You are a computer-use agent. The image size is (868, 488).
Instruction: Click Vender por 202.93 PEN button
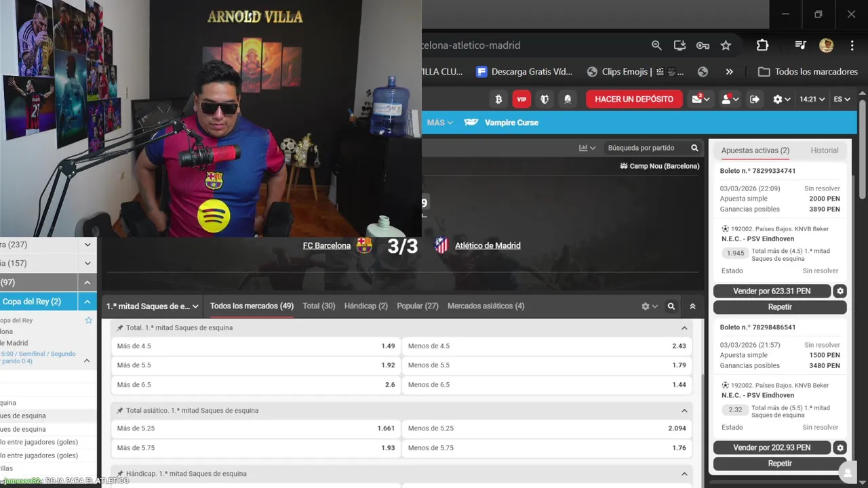(x=772, y=448)
